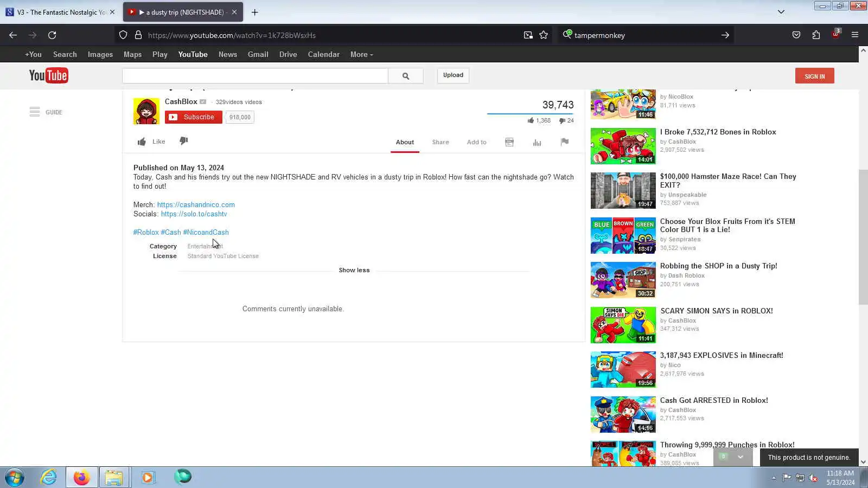The width and height of the screenshot is (868, 488).
Task: Go back to the previous page
Action: pyautogui.click(x=13, y=35)
